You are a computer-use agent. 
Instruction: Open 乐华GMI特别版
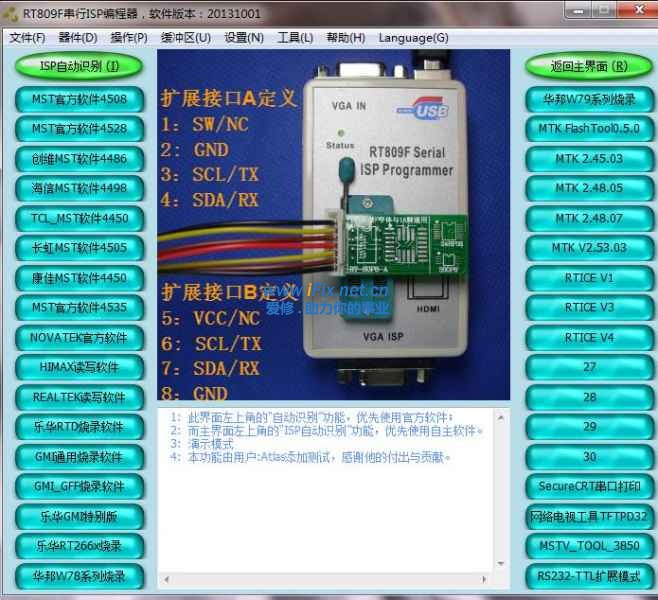click(x=79, y=517)
